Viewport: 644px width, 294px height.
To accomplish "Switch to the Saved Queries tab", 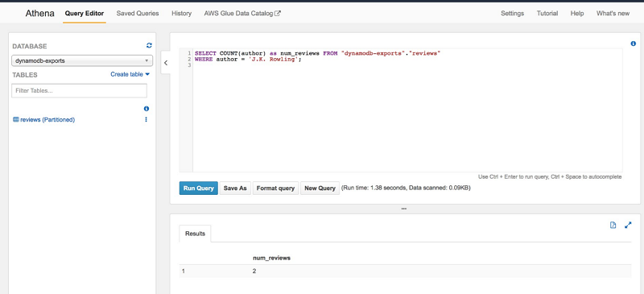I will [x=138, y=13].
